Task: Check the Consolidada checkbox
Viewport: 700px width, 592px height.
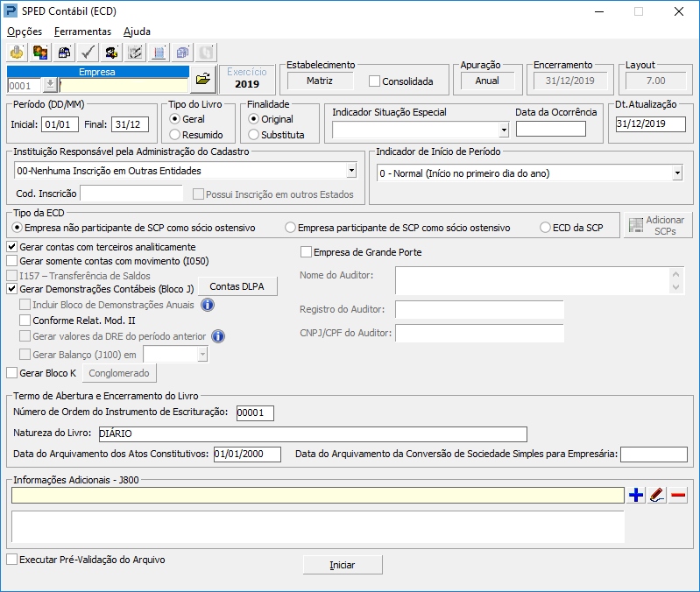Action: (375, 81)
